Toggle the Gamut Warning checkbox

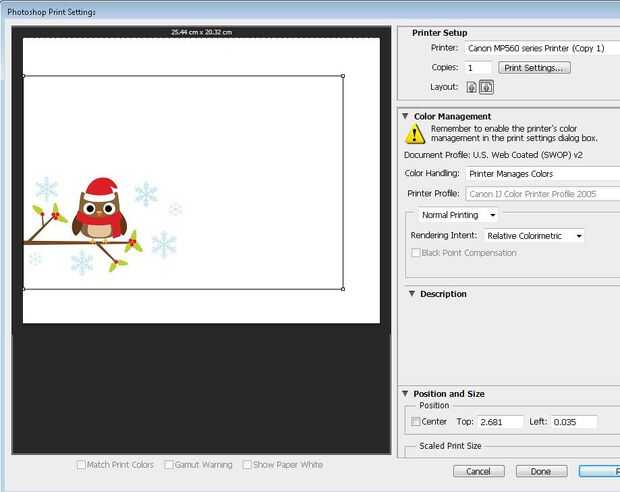point(168,465)
